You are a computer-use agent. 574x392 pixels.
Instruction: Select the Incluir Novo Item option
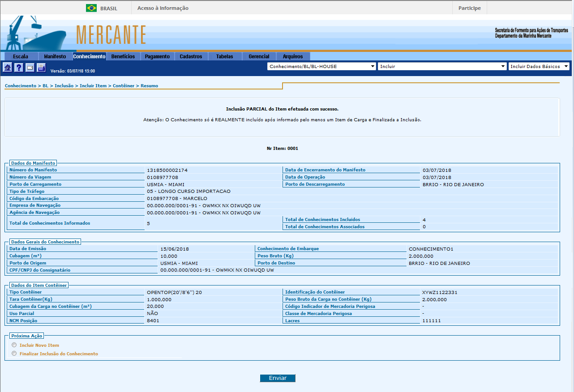[x=15, y=345]
